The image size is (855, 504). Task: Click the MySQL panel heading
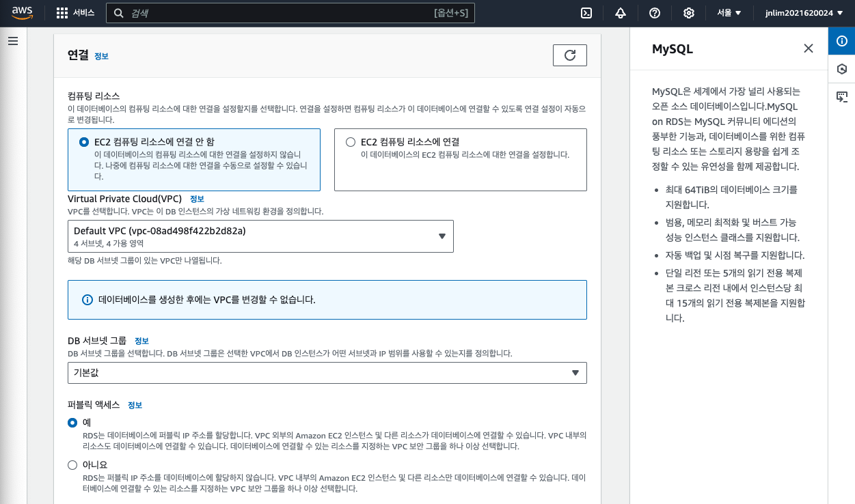[x=673, y=49]
